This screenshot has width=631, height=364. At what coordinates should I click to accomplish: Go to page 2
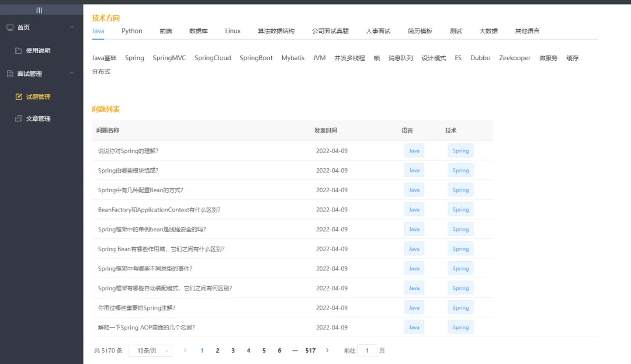tap(217, 351)
